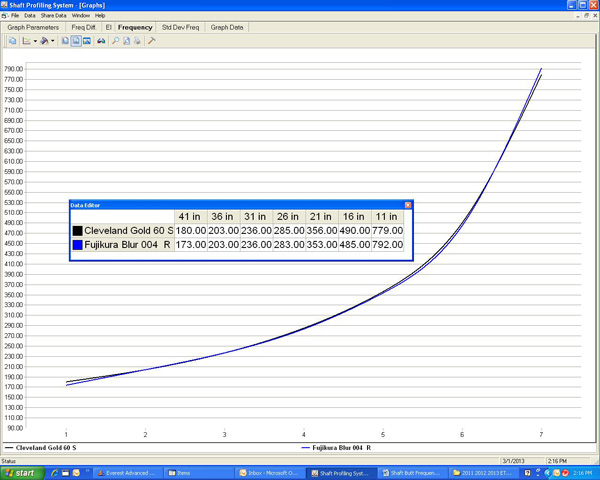Viewport: 600px width, 480px height.
Task: Click the chart type toolbar icon
Action: click(27, 41)
